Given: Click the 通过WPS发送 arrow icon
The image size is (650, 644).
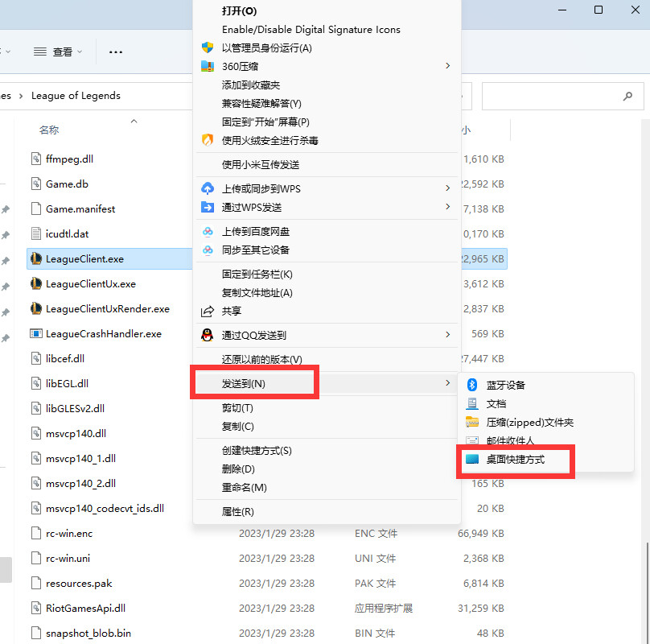Looking at the screenshot, I should [208, 207].
